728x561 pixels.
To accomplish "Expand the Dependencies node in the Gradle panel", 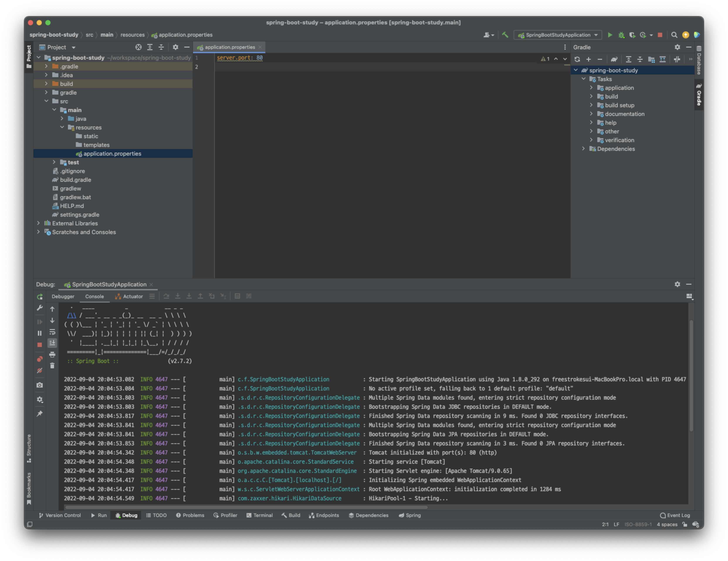I will pyautogui.click(x=583, y=149).
